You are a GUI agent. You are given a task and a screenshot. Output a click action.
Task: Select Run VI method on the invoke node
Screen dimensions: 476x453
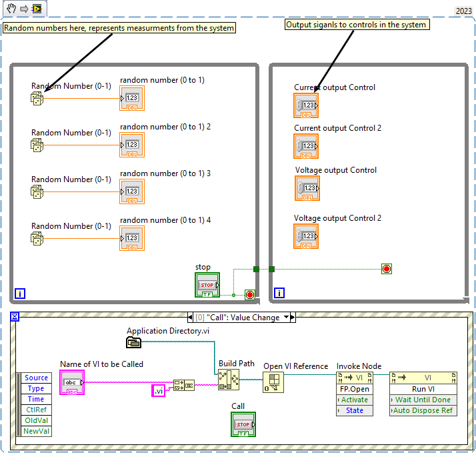point(423,389)
